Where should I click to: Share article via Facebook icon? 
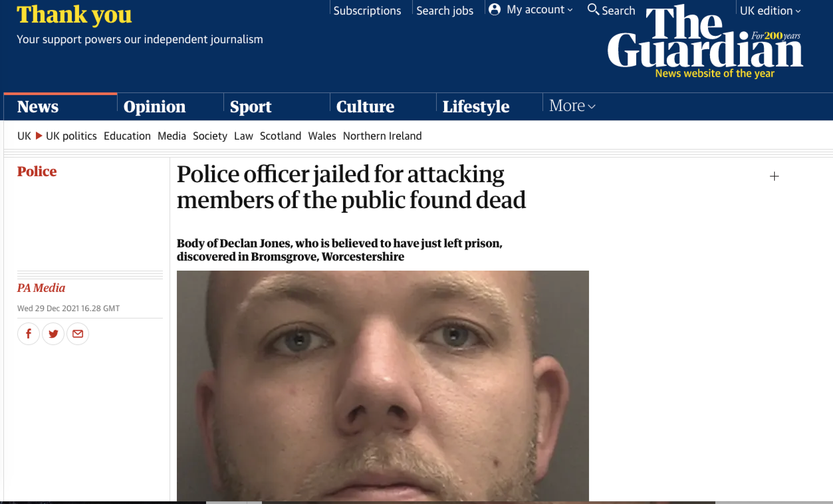click(28, 334)
